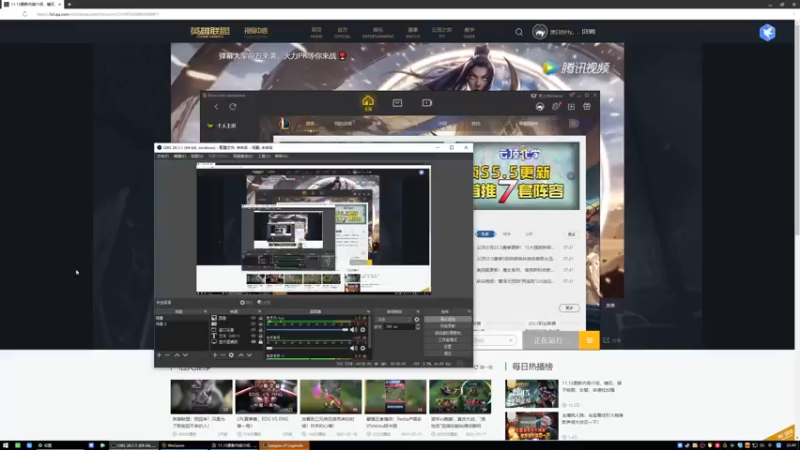Remove selected source in OBS Sources panel

click(x=223, y=355)
